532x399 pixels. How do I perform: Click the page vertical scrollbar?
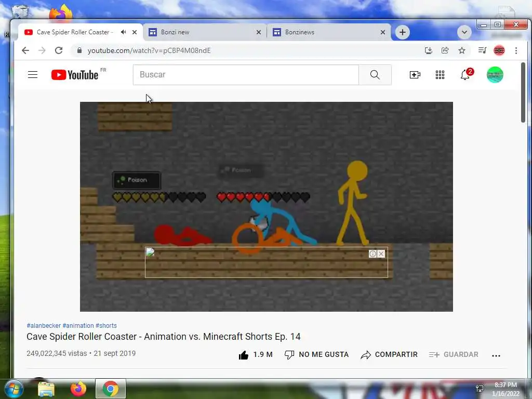[x=523, y=92]
